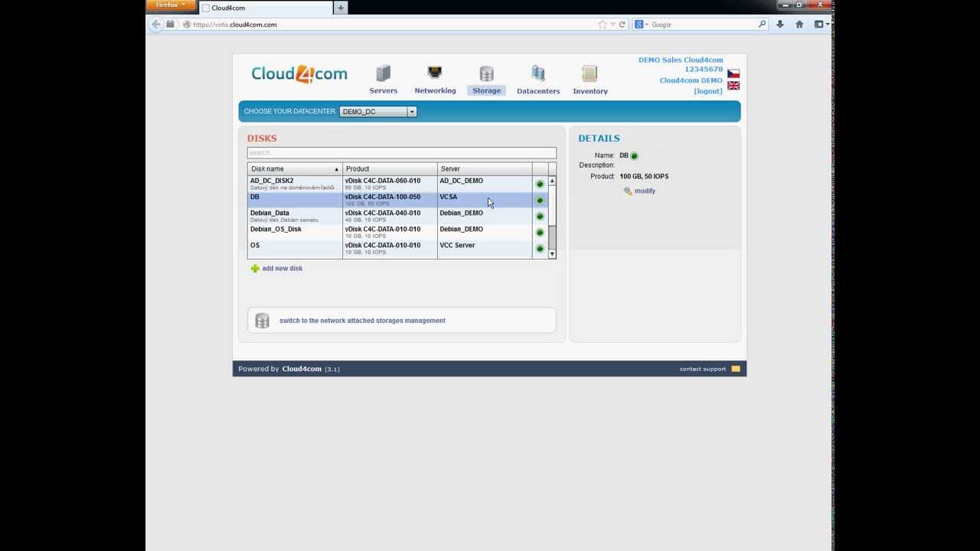Click the green status icon for Debian_OS_Disk
The width and height of the screenshot is (980, 551).
[540, 232]
